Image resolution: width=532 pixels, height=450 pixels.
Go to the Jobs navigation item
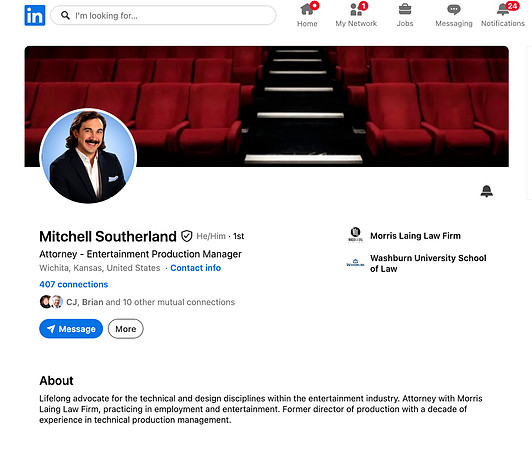tap(405, 15)
